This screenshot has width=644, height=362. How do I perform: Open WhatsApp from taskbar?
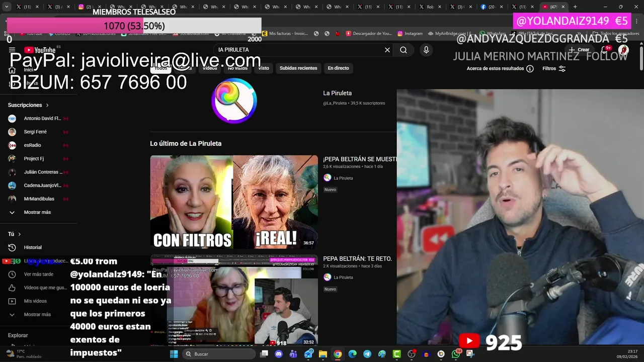pos(456,354)
